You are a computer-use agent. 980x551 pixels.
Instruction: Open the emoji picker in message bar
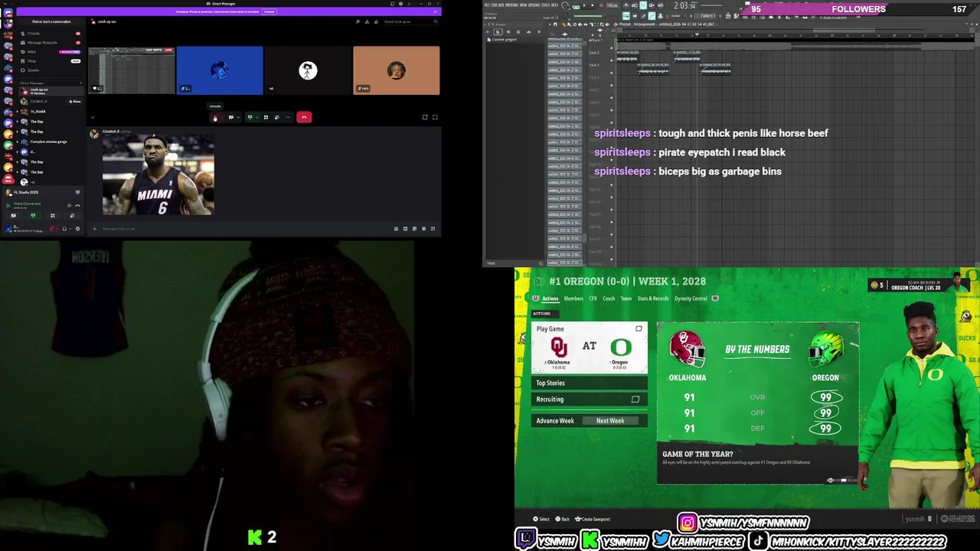pos(423,229)
